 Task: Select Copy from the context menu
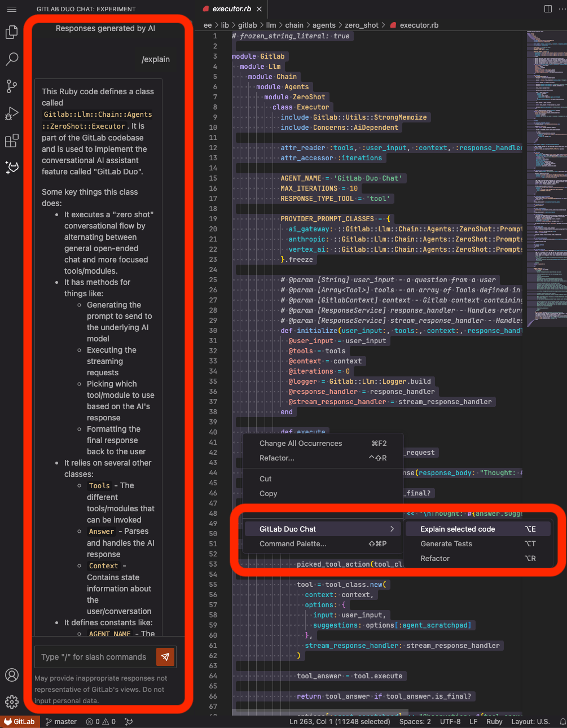pos(268,493)
